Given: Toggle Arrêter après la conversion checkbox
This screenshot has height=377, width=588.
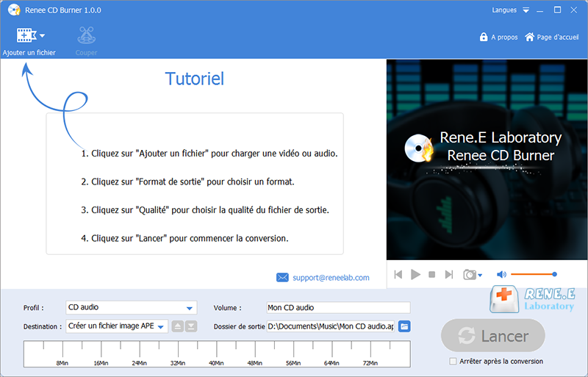Looking at the screenshot, I should (x=453, y=362).
